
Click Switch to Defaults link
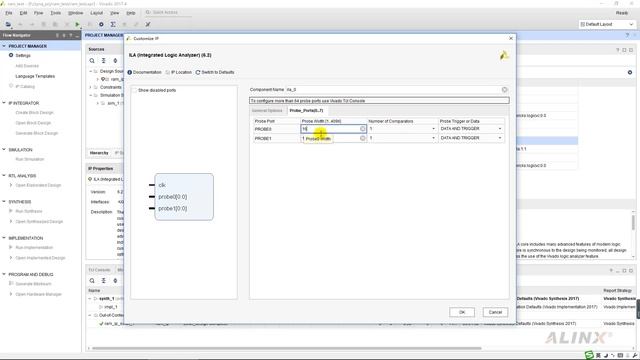coord(218,72)
